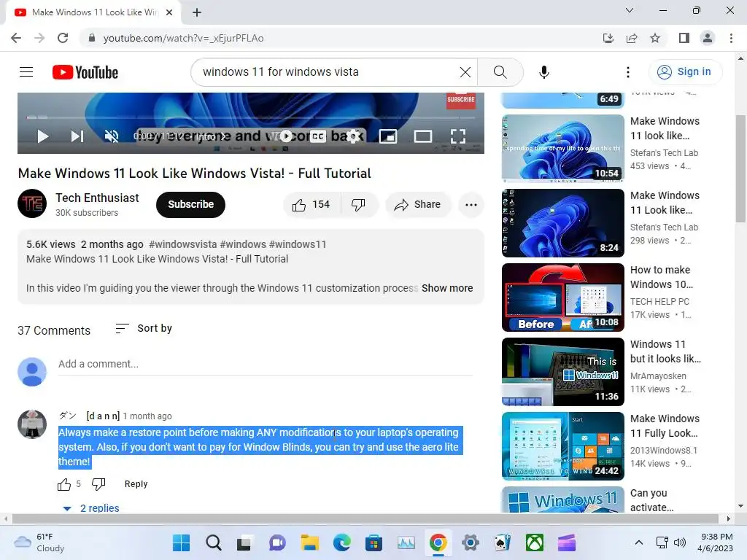
Task: Clear the search box with X
Action: (x=465, y=72)
